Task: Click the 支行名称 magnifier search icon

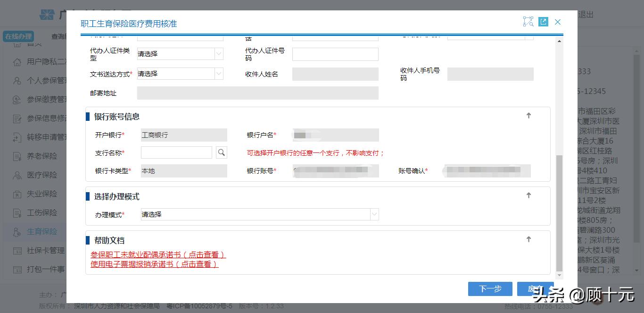Action: click(x=221, y=152)
